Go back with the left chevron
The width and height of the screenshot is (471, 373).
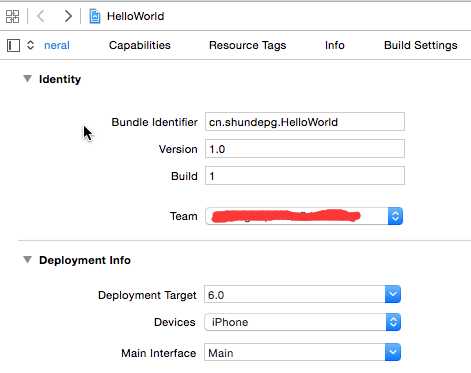41,16
